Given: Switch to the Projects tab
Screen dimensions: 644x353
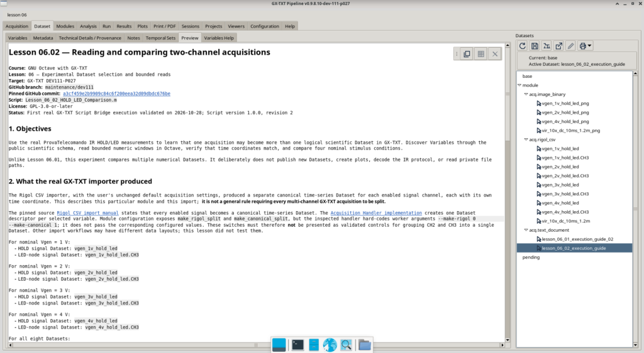Looking at the screenshot, I should [214, 26].
